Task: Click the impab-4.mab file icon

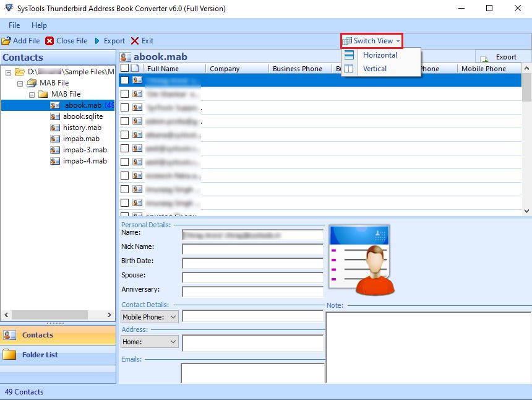Action: (55, 161)
